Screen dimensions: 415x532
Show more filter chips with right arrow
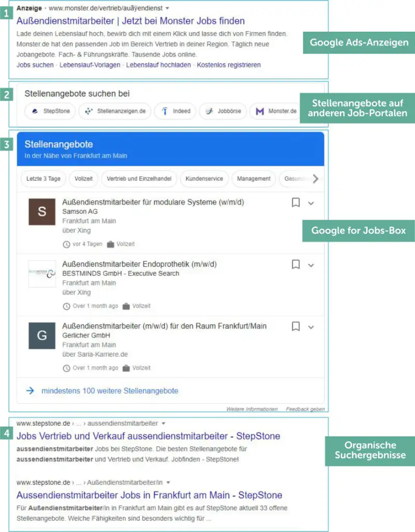[x=315, y=179]
